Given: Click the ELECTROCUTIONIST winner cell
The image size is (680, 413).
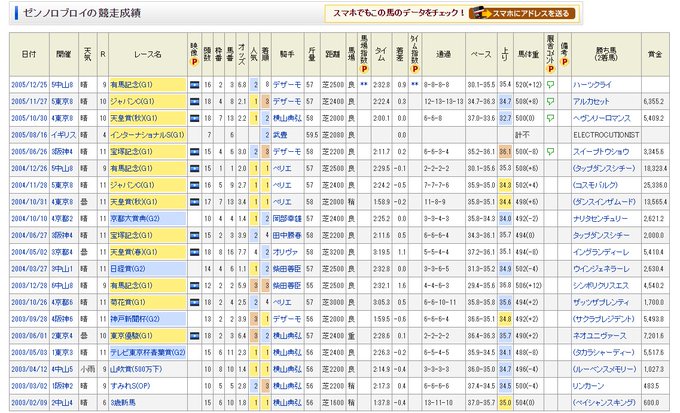Looking at the screenshot, I should [x=606, y=135].
